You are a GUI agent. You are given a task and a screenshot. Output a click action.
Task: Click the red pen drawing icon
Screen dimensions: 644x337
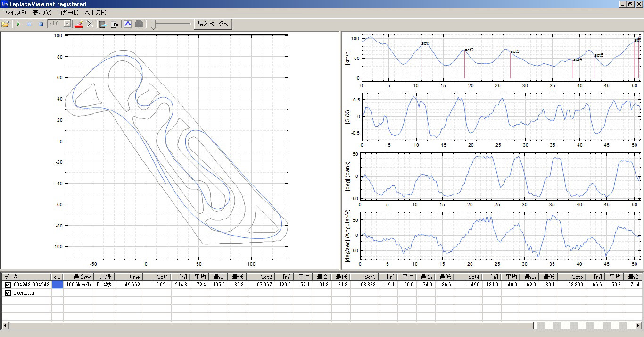point(79,24)
